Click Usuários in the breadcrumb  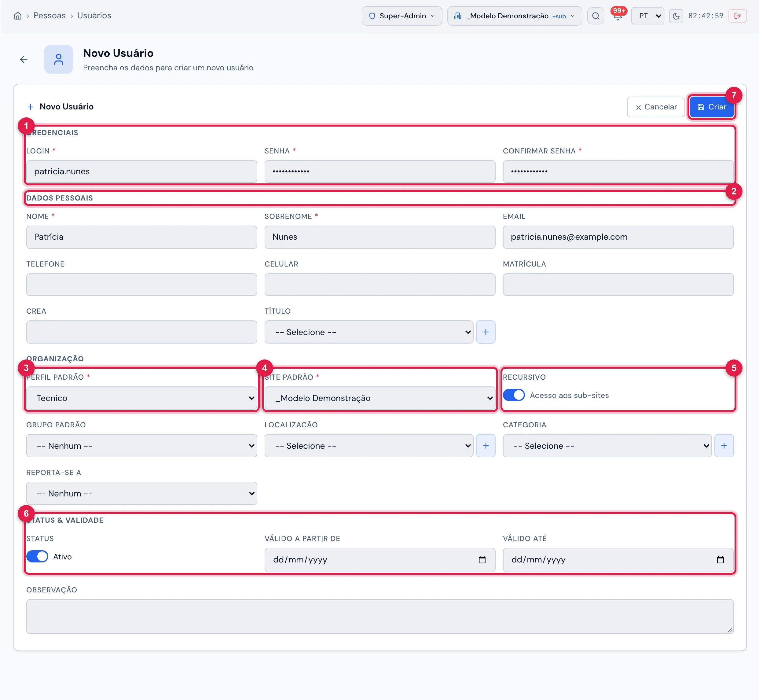[94, 16]
